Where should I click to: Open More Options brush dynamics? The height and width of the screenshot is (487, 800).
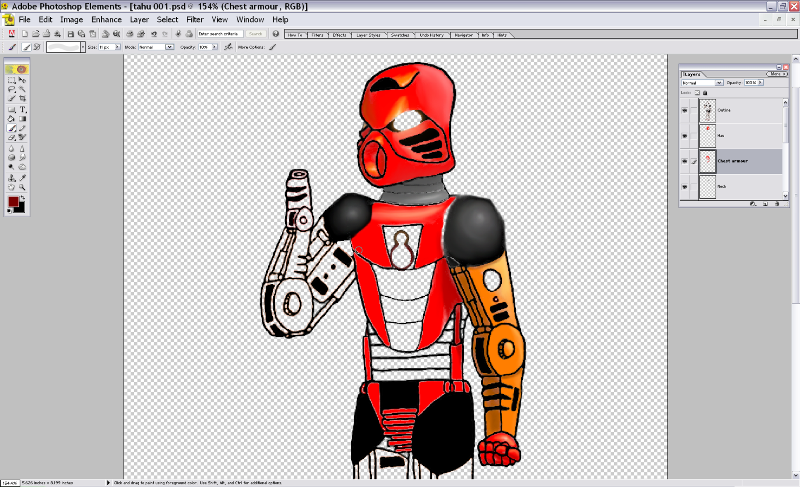272,47
